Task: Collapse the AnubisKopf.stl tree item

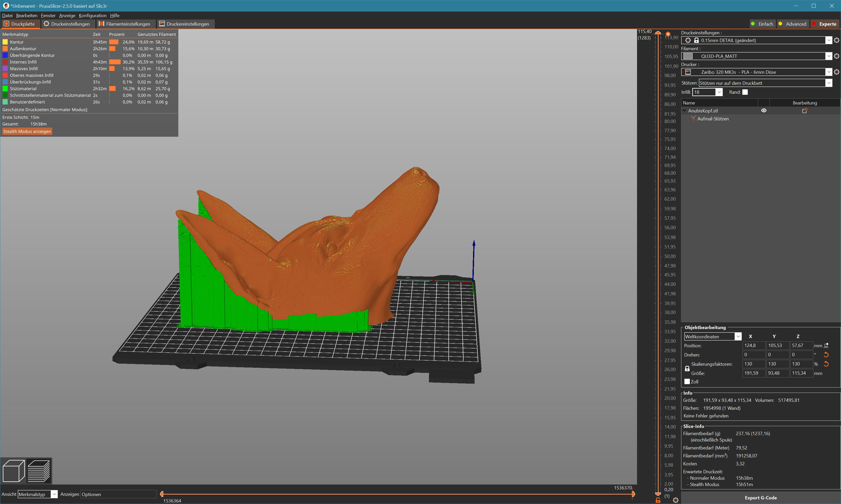Action: tap(684, 111)
